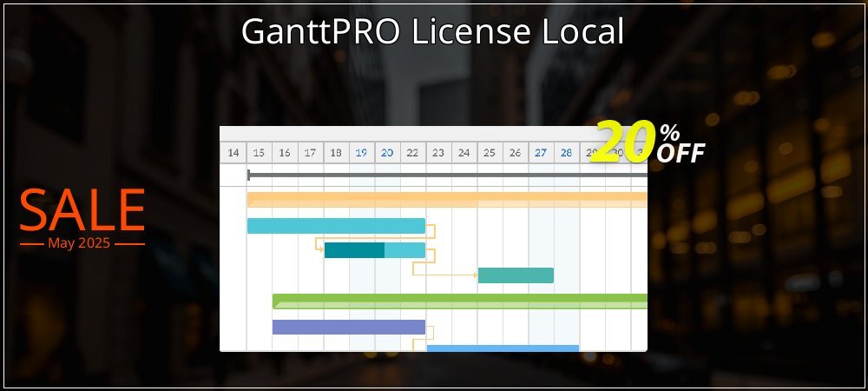868x391 pixels.
Task: Click the blue task bar at chart bottom
Action: [x=503, y=348]
